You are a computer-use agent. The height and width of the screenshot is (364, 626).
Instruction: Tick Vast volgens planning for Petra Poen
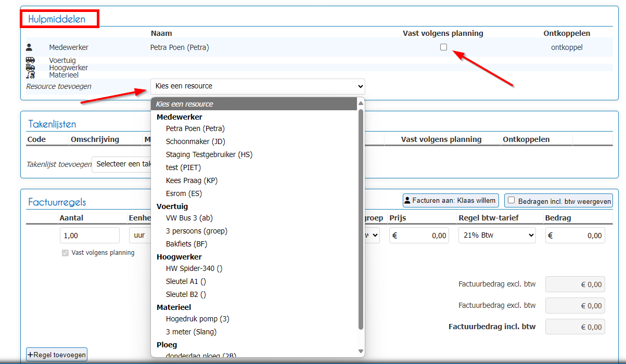[x=443, y=47]
